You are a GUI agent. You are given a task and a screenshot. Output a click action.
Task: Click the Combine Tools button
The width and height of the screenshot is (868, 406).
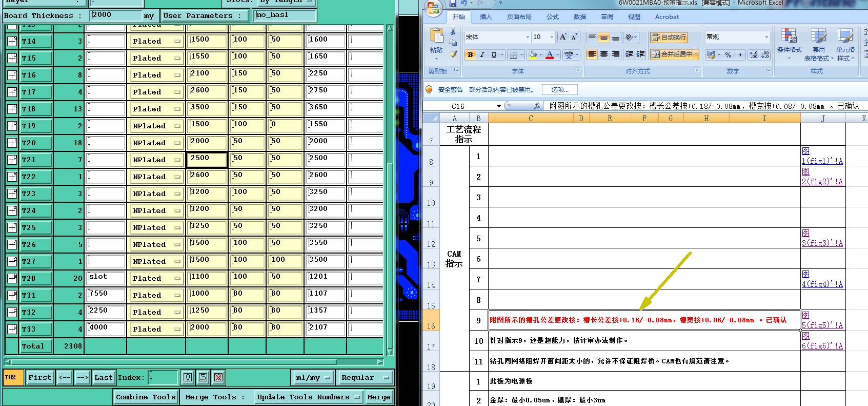146,397
